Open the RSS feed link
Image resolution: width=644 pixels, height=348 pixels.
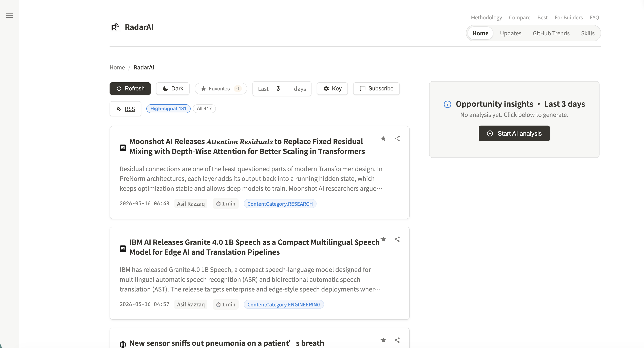[x=126, y=109]
